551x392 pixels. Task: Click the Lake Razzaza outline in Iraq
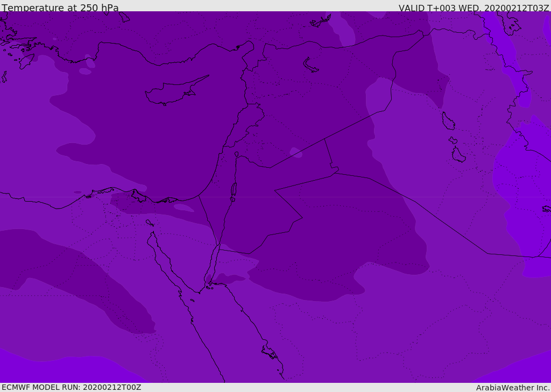click(x=458, y=154)
